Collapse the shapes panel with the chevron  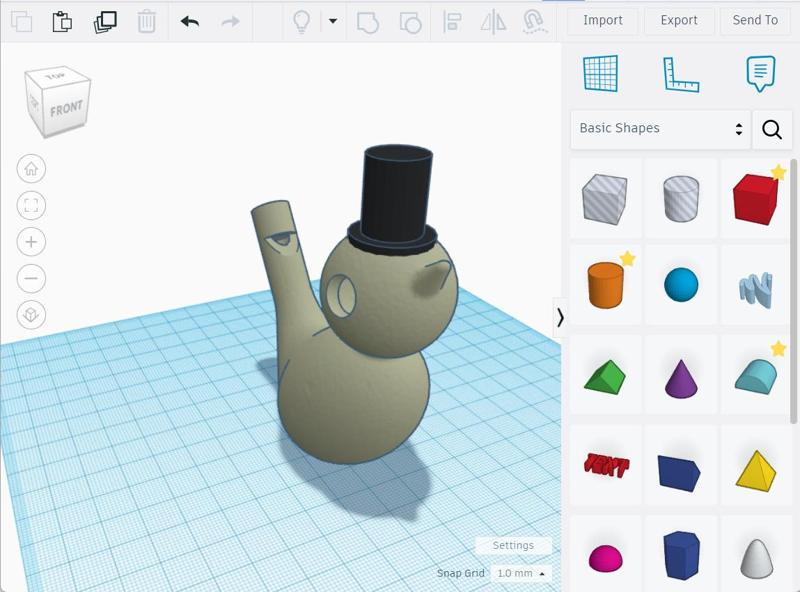click(x=561, y=320)
